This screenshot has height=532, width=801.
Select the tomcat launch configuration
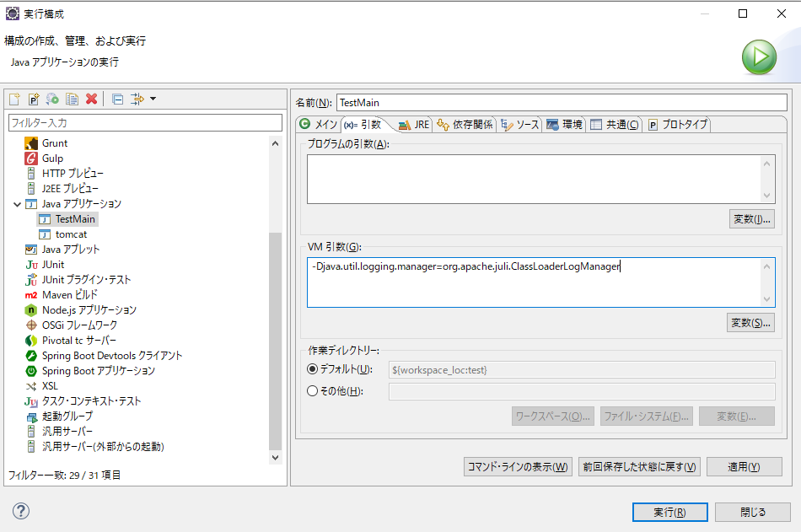coord(71,234)
